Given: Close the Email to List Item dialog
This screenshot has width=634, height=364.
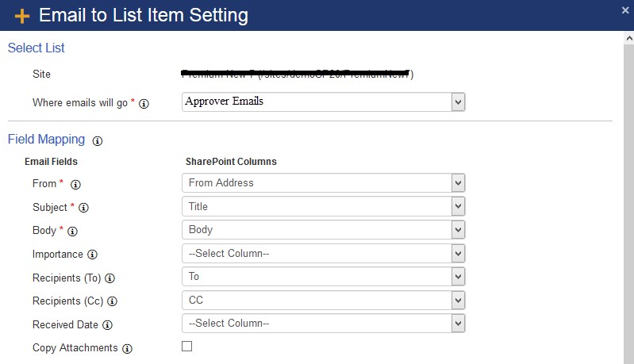Looking at the screenshot, I should click(x=626, y=10).
